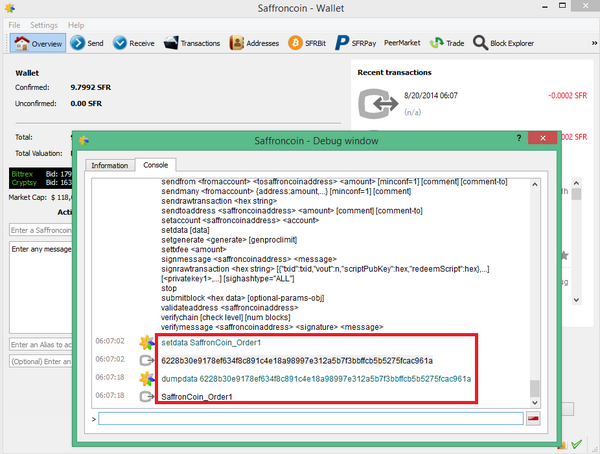Viewport: 600px width, 454px height.
Task: Minimize the Saffroncoin Wallet window
Action: (x=545, y=7)
